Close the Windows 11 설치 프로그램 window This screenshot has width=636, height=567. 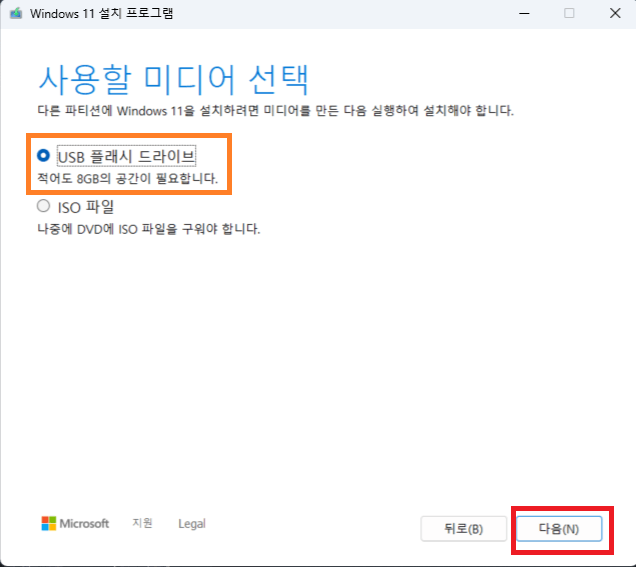[x=615, y=13]
